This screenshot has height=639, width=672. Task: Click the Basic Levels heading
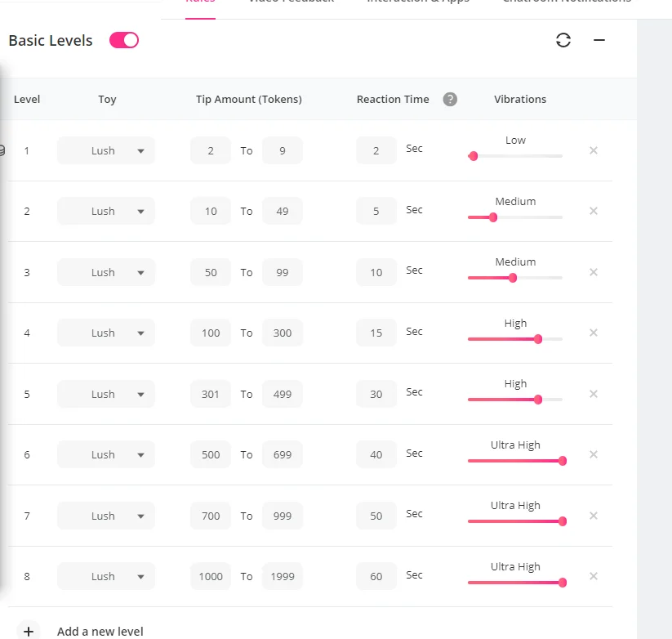[51, 40]
